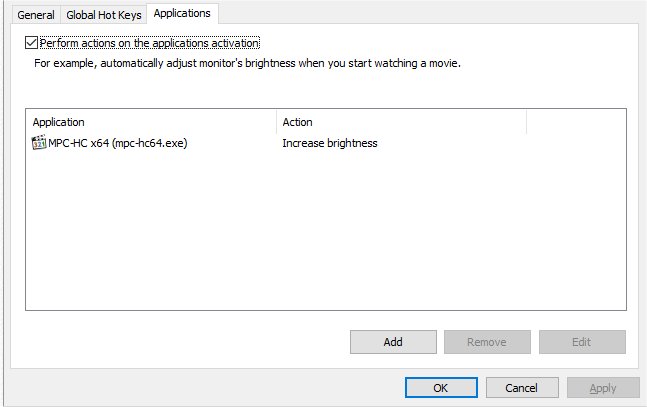Select the Applications tab
647x407 pixels.
[x=182, y=14]
